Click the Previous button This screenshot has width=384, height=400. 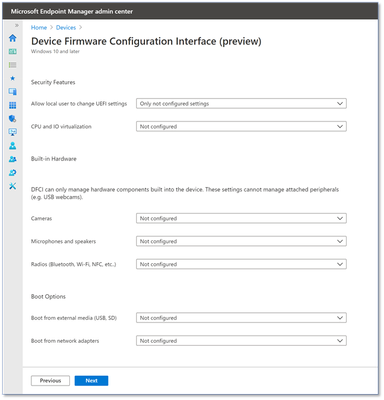(50, 381)
